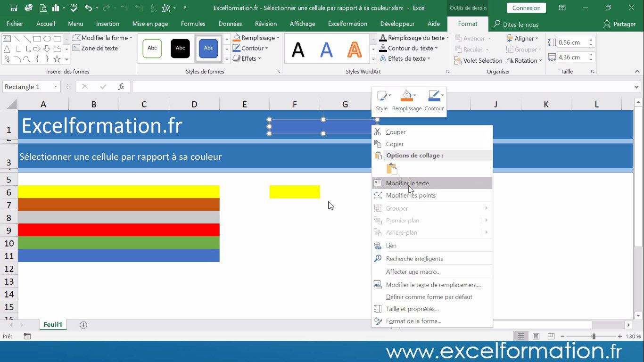Switch to Page Layout view in the status bar
The image size is (644, 362).
[536, 337]
